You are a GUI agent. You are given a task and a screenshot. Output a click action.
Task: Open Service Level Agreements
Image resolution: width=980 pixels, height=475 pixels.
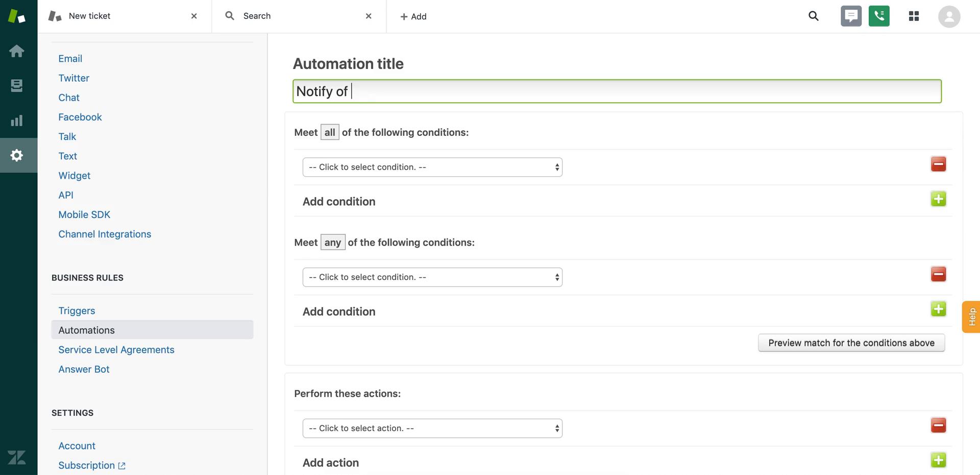(116, 350)
